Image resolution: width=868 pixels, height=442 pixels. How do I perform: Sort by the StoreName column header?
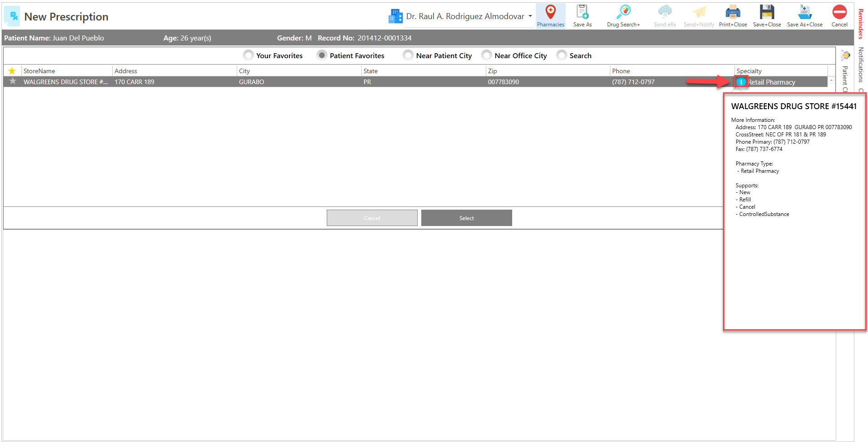click(67, 71)
